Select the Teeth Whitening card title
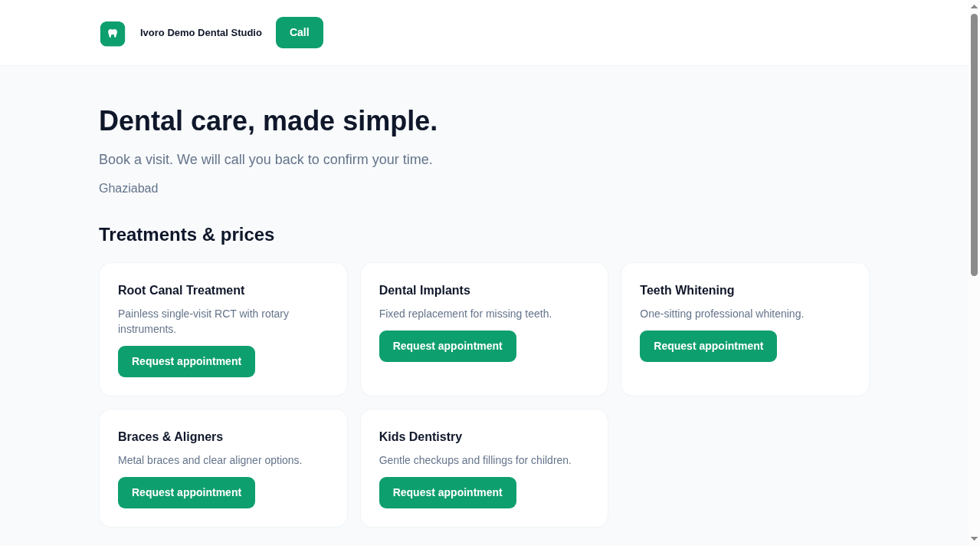Image resolution: width=980 pixels, height=546 pixels. (x=687, y=291)
